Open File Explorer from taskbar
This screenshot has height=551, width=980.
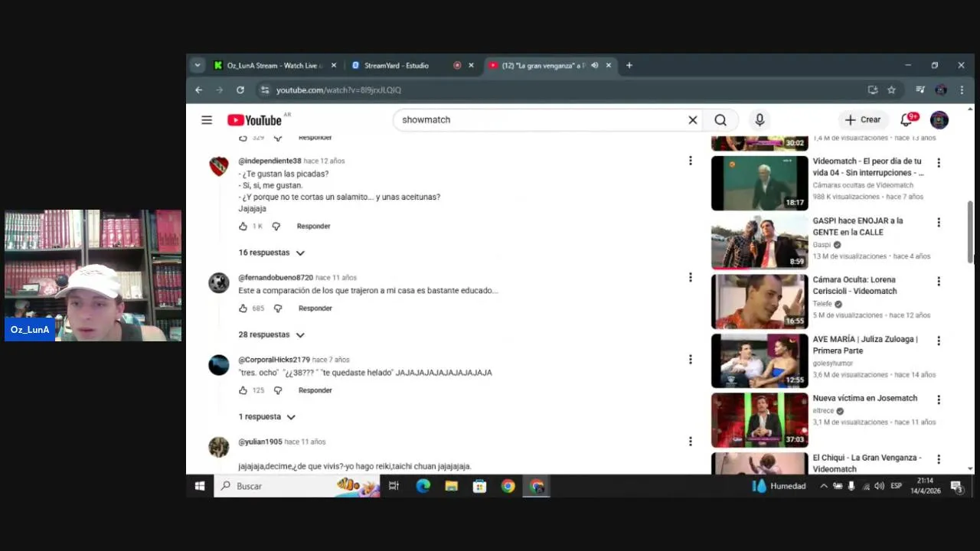click(x=451, y=486)
